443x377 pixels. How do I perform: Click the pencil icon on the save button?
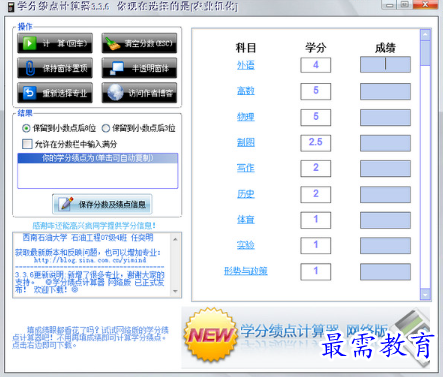coord(66,204)
